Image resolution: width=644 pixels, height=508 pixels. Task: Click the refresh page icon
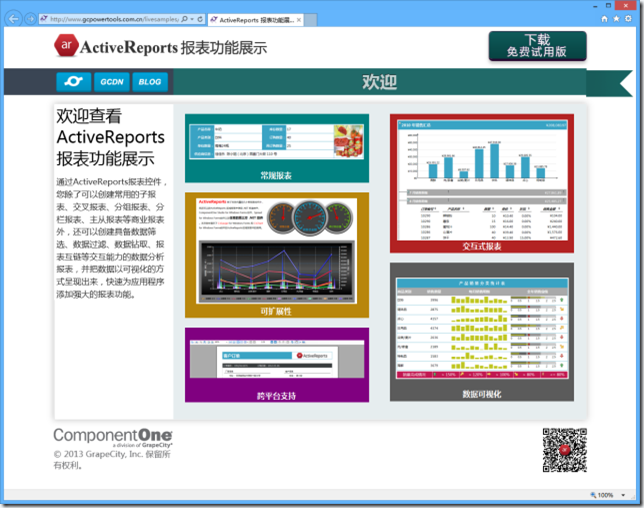200,19
